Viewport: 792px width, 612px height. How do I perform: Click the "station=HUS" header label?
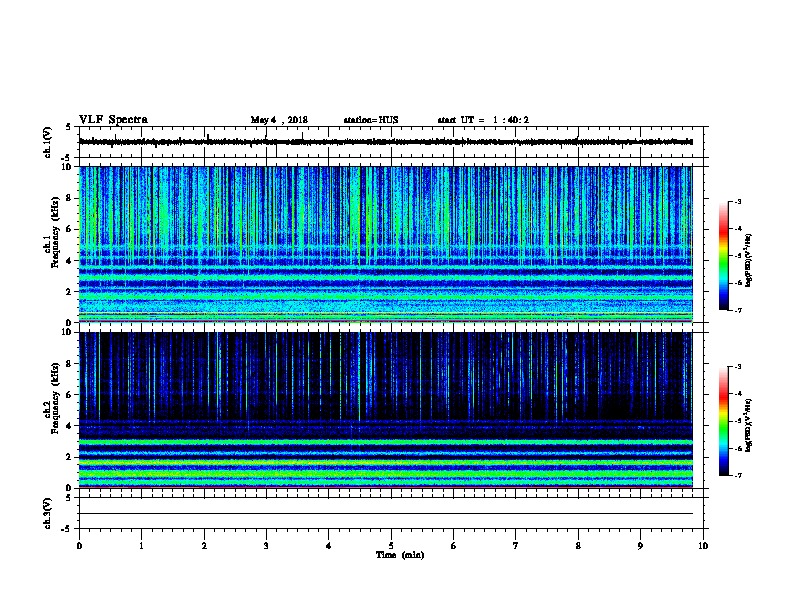[371, 120]
